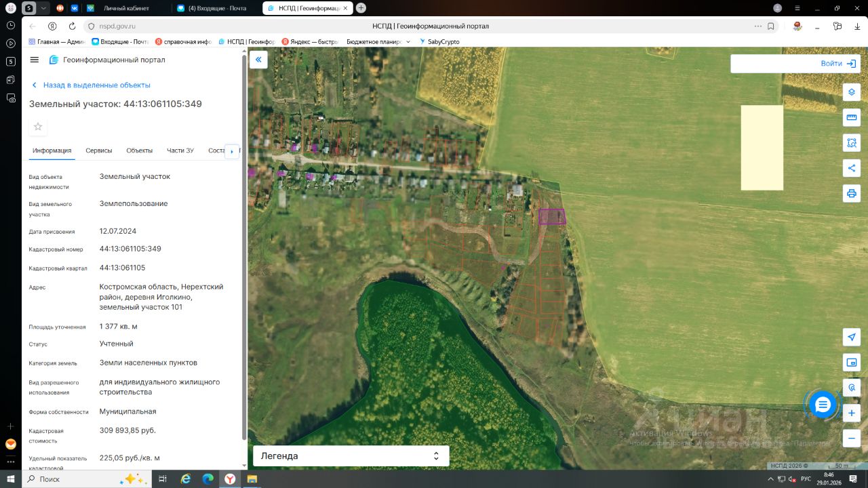Image resolution: width=868 pixels, height=488 pixels.
Task: Select the area selection map tool
Action: click(852, 143)
